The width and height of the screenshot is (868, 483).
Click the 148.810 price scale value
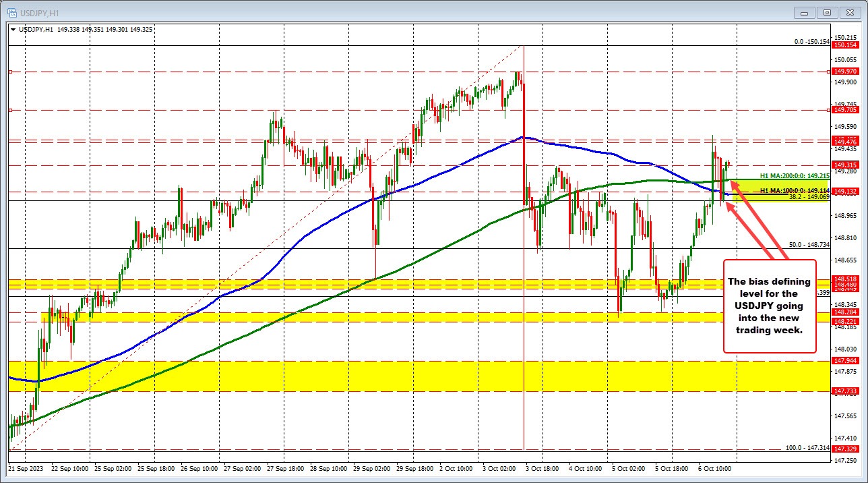tap(844, 237)
